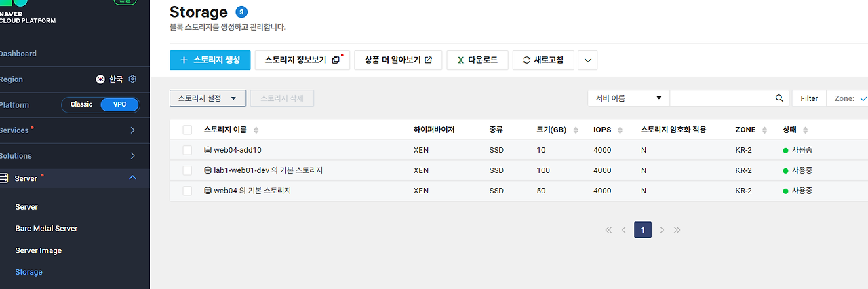Click the Region settings gear icon
Image resolution: width=868 pixels, height=289 pixels.
tap(133, 79)
